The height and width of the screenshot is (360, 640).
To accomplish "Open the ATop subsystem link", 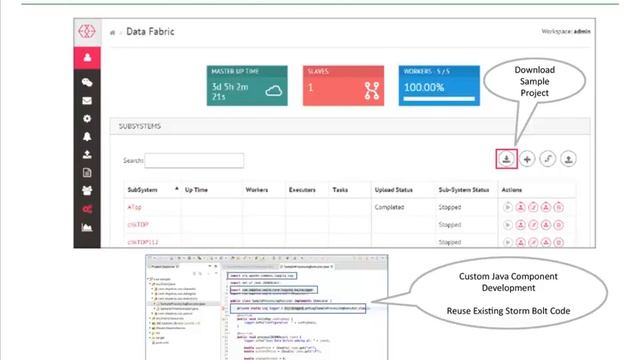I will tap(134, 207).
